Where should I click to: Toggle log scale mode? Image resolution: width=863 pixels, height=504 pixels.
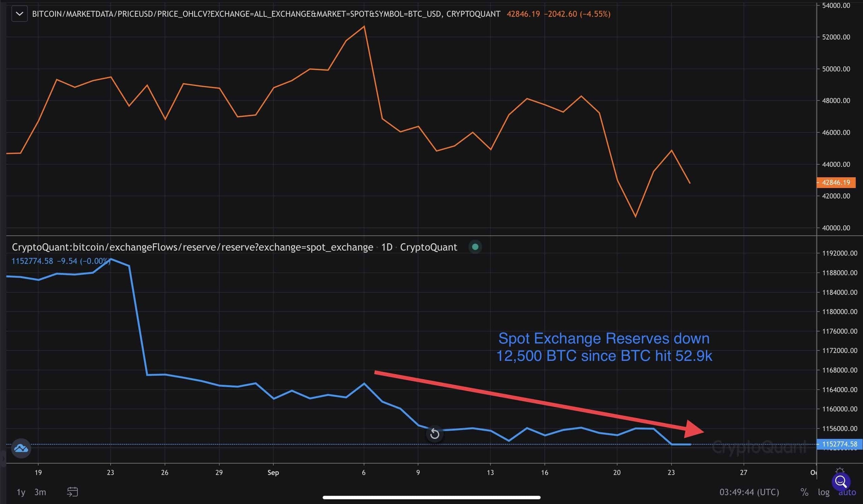point(824,492)
